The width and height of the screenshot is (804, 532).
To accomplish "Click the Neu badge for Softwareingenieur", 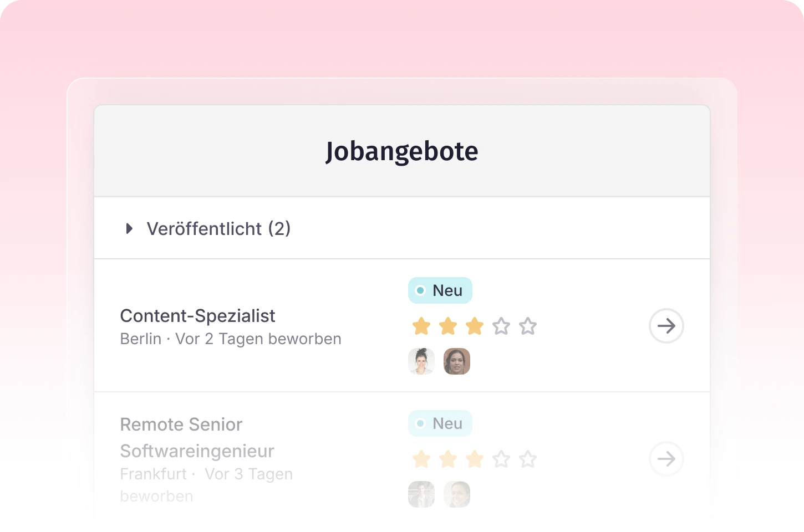I will pos(440,423).
